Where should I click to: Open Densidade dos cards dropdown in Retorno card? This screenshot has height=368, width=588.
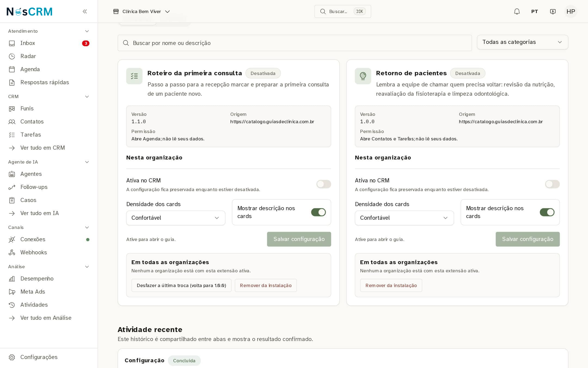tap(404, 218)
